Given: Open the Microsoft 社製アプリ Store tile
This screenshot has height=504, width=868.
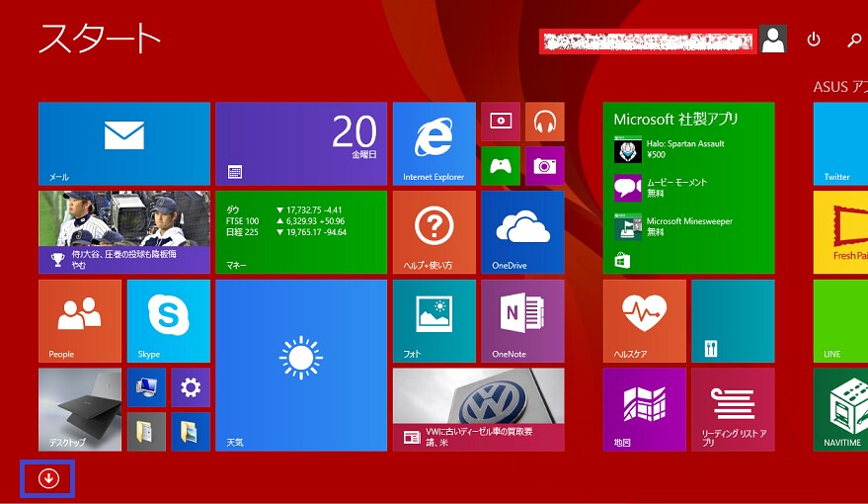Looking at the screenshot, I should (688, 188).
